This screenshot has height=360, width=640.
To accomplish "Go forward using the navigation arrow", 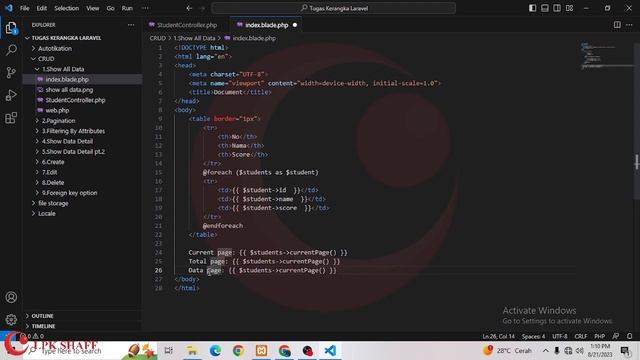I will coord(202,8).
